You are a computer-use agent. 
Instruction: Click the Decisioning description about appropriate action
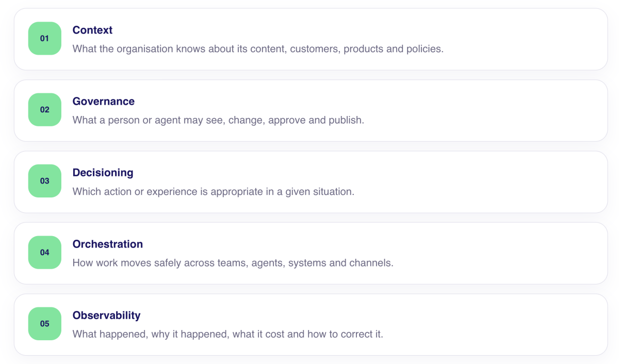214,191
